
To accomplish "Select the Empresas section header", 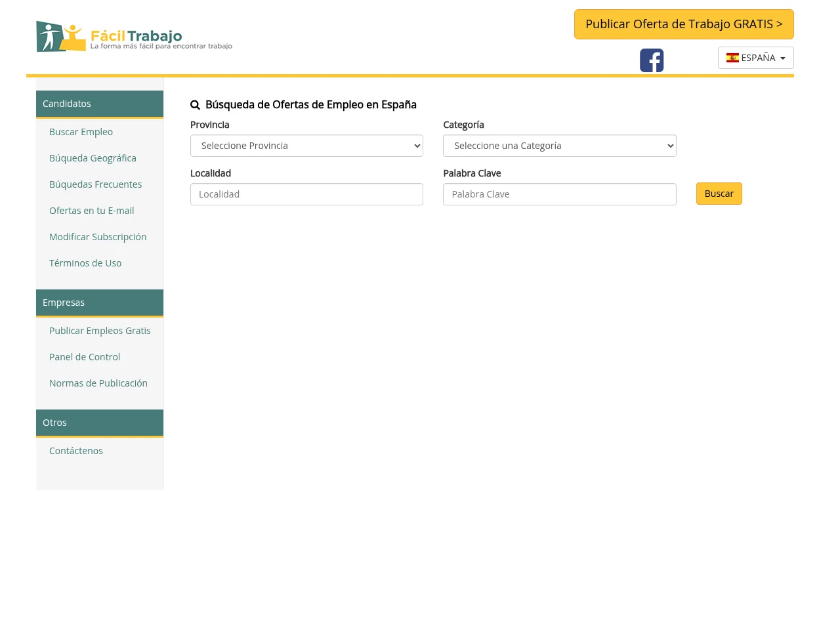I will click(100, 303).
